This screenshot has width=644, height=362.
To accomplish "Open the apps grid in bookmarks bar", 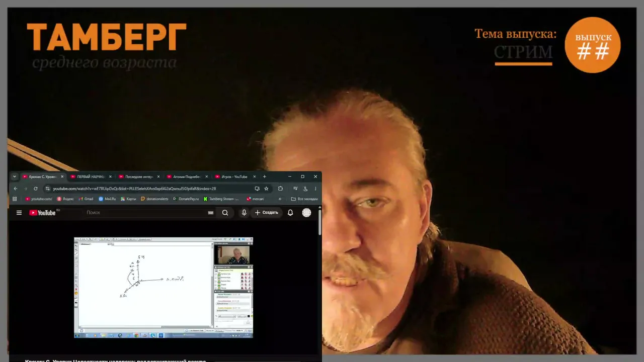I will coord(15,199).
